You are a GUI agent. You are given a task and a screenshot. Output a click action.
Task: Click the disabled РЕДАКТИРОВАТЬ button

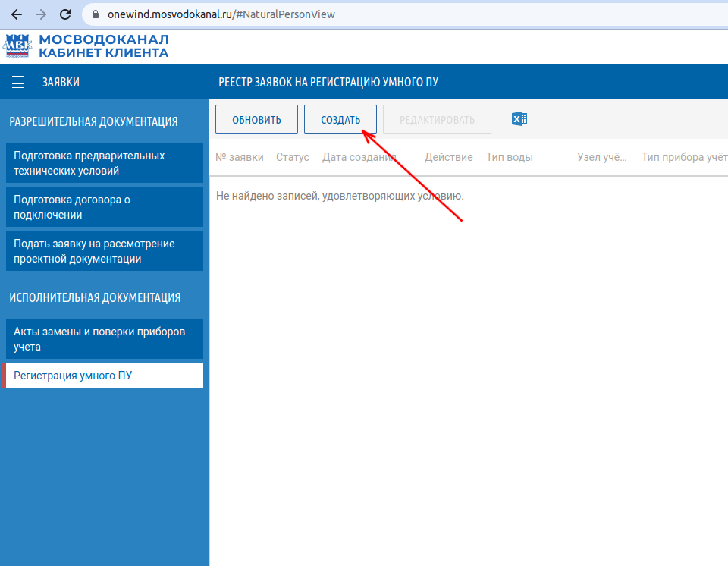click(437, 119)
